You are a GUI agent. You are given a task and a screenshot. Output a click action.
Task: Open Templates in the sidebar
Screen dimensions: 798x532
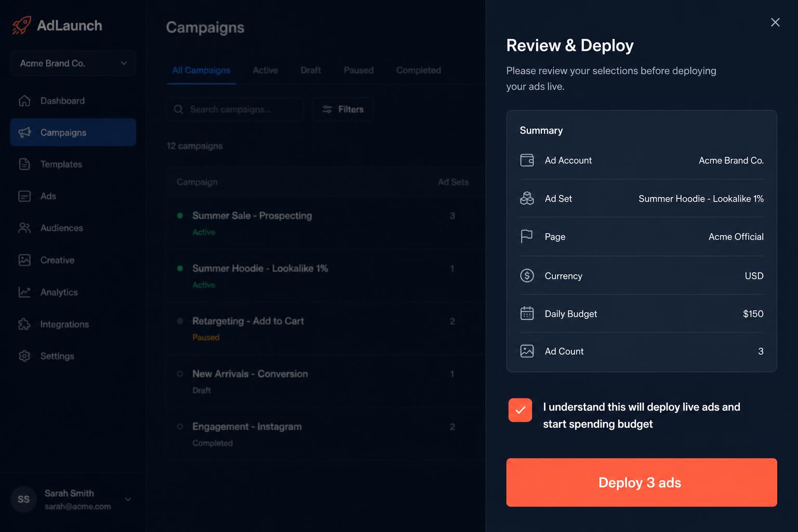(73, 164)
